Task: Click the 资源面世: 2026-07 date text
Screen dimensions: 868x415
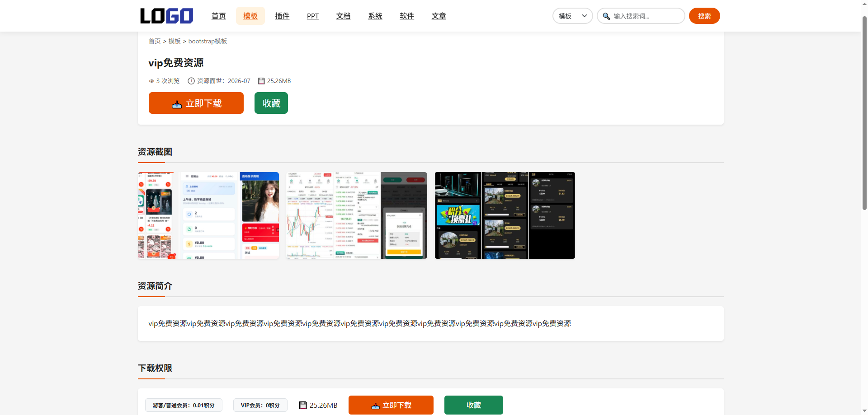Action: pyautogui.click(x=224, y=81)
